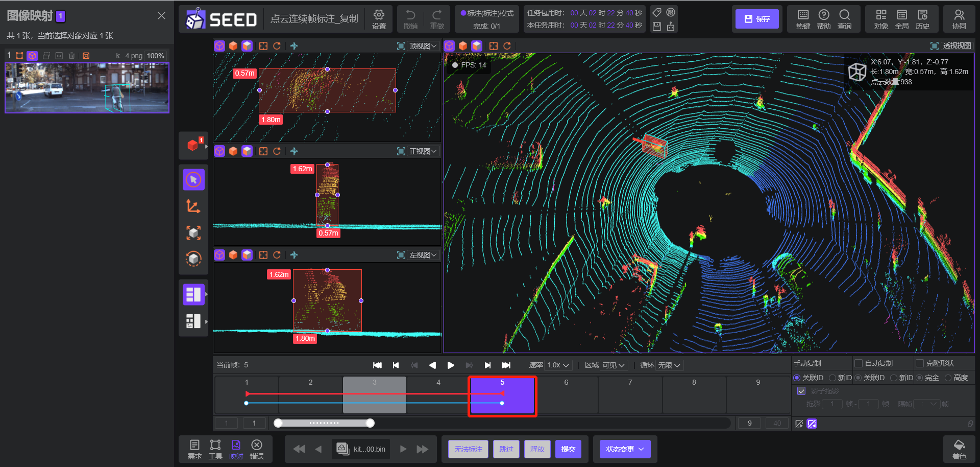Open the 需求 requirements tab at bottom
Image resolution: width=980 pixels, height=467 pixels.
coord(194,449)
